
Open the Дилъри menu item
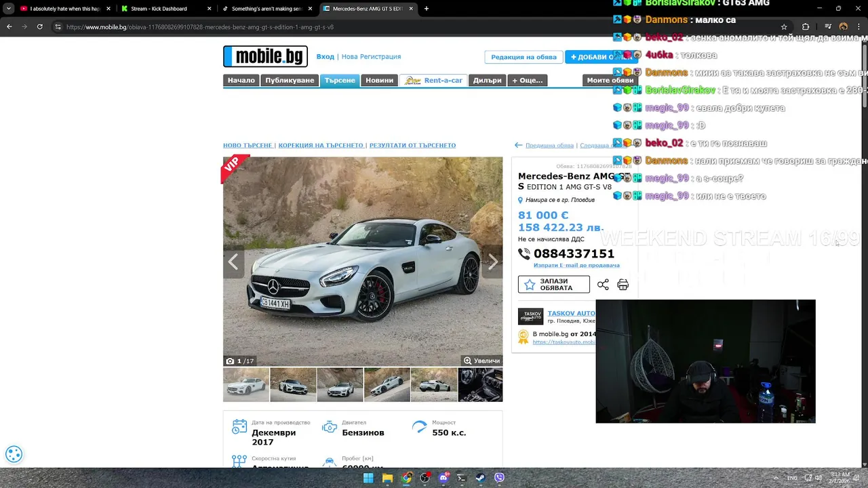pos(487,80)
